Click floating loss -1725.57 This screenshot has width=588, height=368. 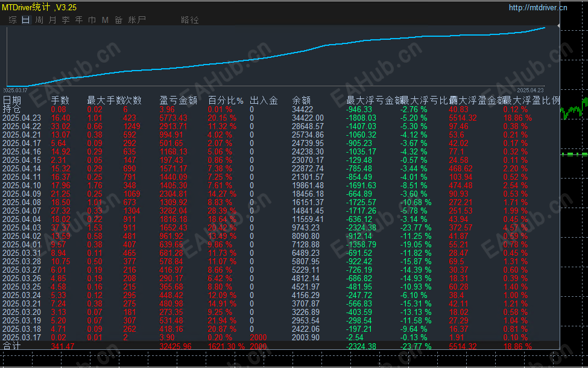point(361,202)
